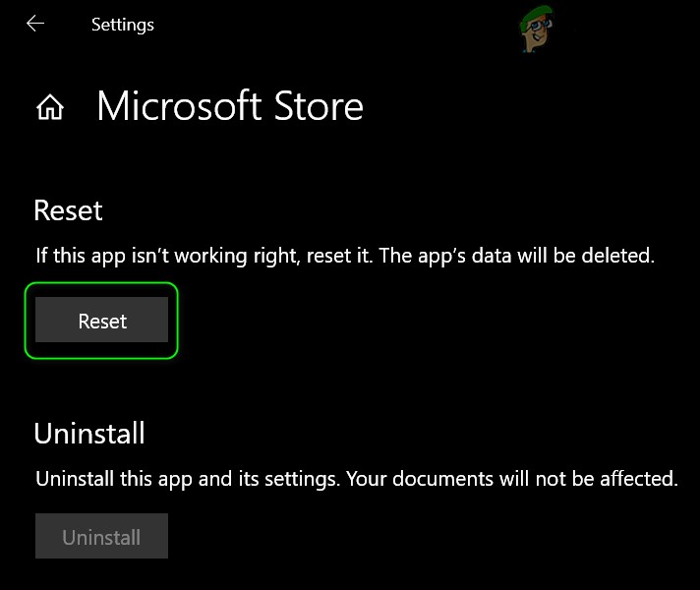The image size is (700, 590).
Task: Click the greyed-out Uninstall button
Action: pyautogui.click(x=101, y=537)
